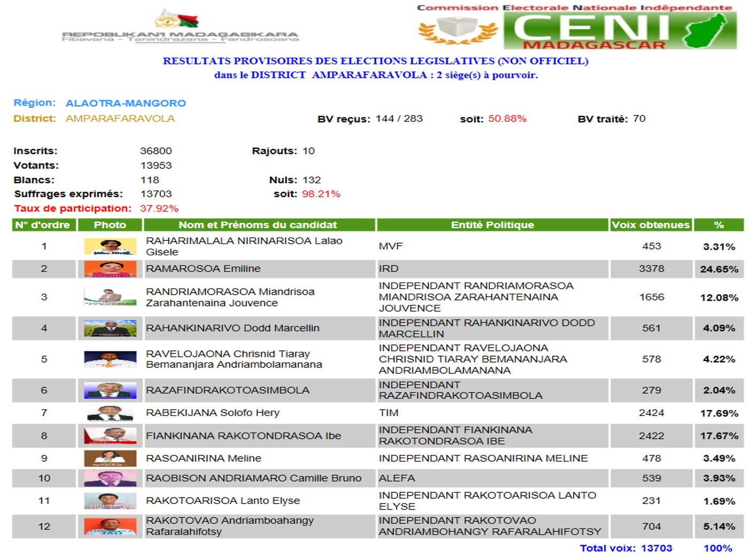The height and width of the screenshot is (558, 756).
Task: Click BV reçus value "144 / 283"
Action: pyautogui.click(x=399, y=119)
